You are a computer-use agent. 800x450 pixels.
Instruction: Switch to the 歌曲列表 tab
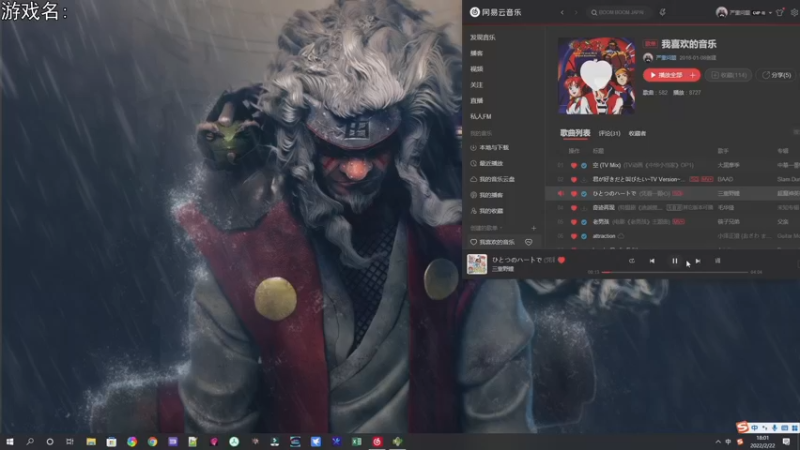[x=575, y=133]
